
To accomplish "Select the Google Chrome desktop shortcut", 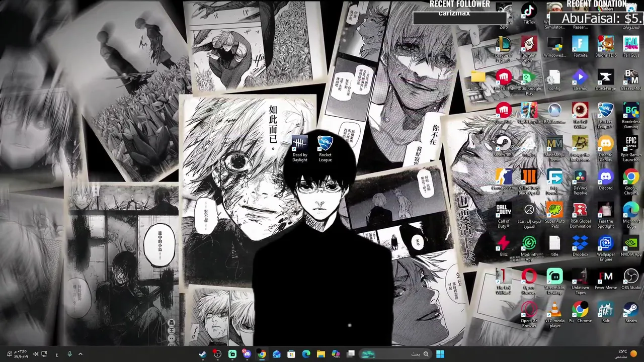I will pyautogui.click(x=631, y=183).
